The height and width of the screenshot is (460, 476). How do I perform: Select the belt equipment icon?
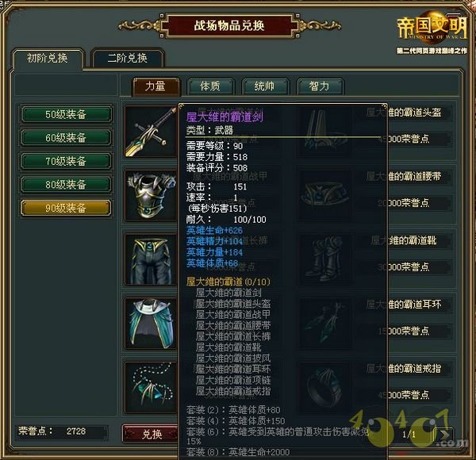pos(324,195)
